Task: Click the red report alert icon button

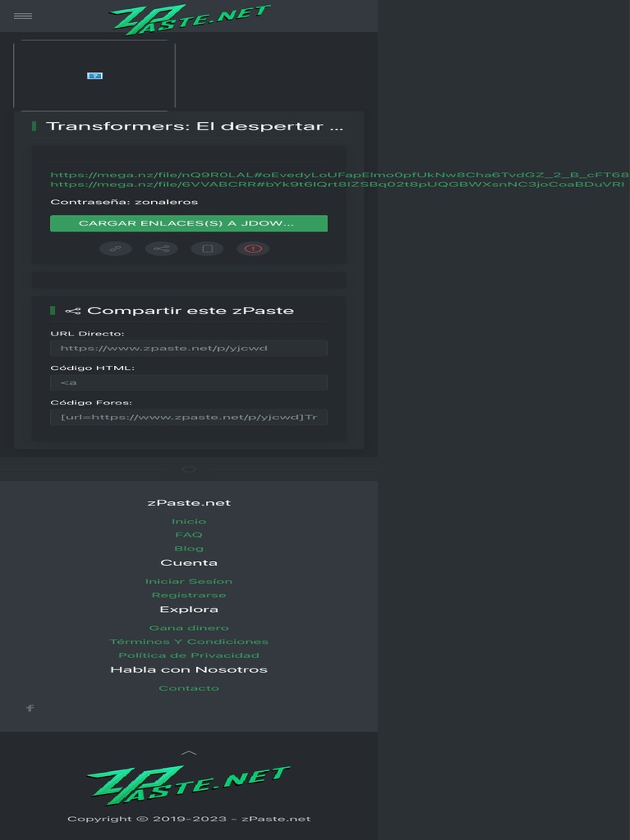Action: click(x=253, y=249)
